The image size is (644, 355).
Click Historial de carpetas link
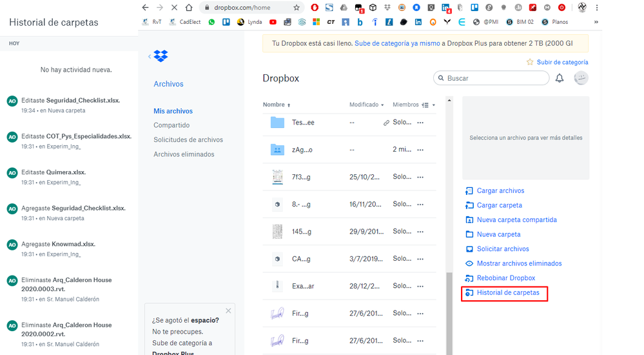pyautogui.click(x=507, y=293)
